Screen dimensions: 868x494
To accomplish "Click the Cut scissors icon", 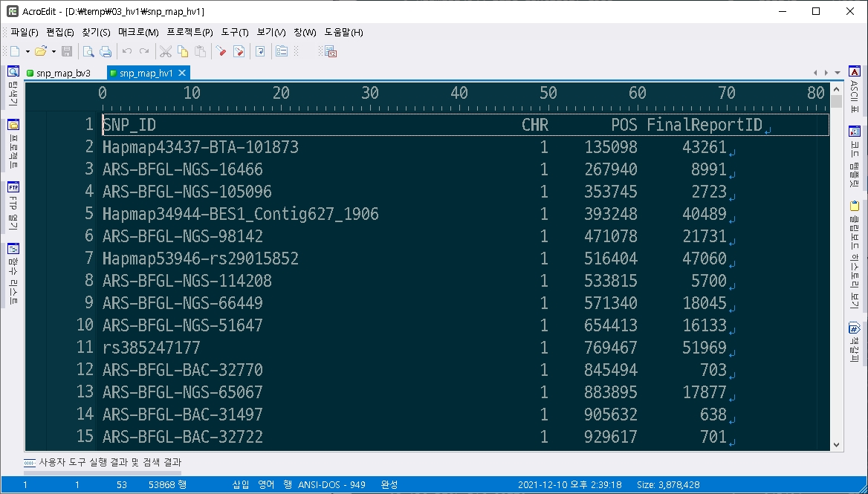I will (x=166, y=51).
